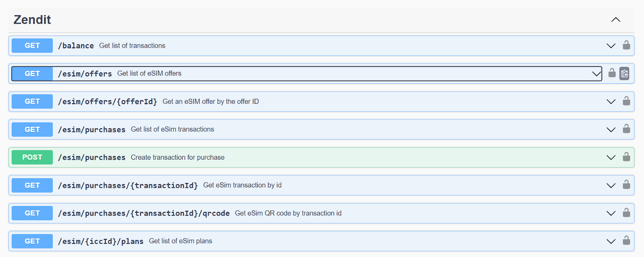Expand the /balance endpoint arrow
The image size is (644, 257).
coord(611,46)
